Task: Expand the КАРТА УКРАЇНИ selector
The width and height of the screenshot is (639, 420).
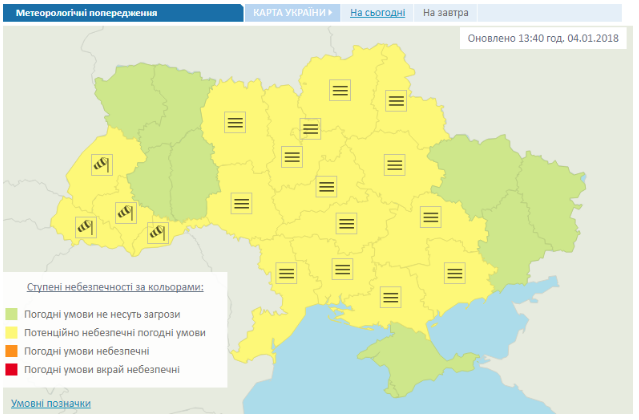Action: [292, 13]
